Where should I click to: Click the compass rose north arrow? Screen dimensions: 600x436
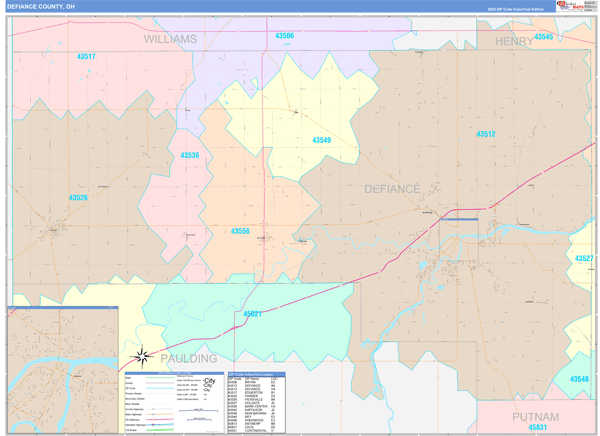142,357
